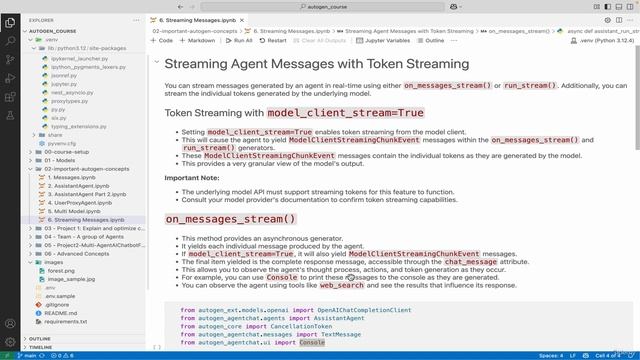Run All notebook cells

[x=239, y=40]
